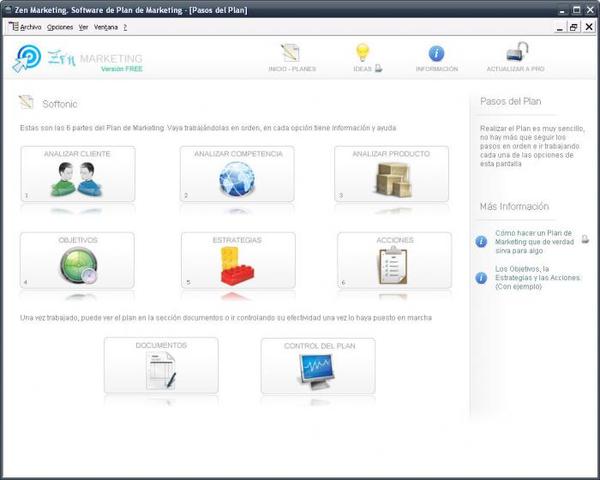Click the ACTUALIZAR A PRO label

click(x=515, y=69)
